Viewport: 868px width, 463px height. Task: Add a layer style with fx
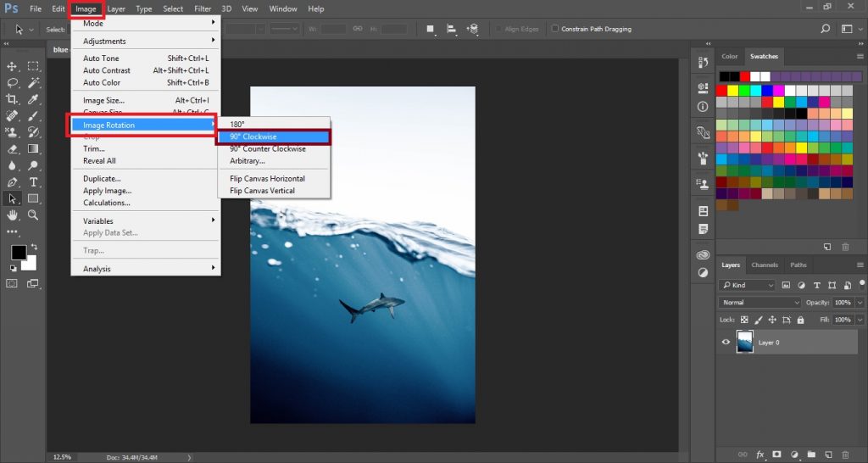pos(760,455)
